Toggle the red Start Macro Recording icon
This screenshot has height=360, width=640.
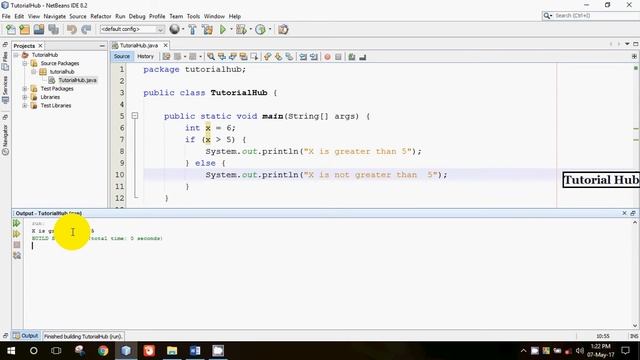pyautogui.click(x=327, y=57)
